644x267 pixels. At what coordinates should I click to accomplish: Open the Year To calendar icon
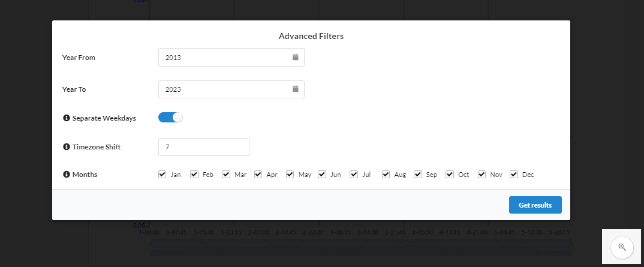point(295,89)
